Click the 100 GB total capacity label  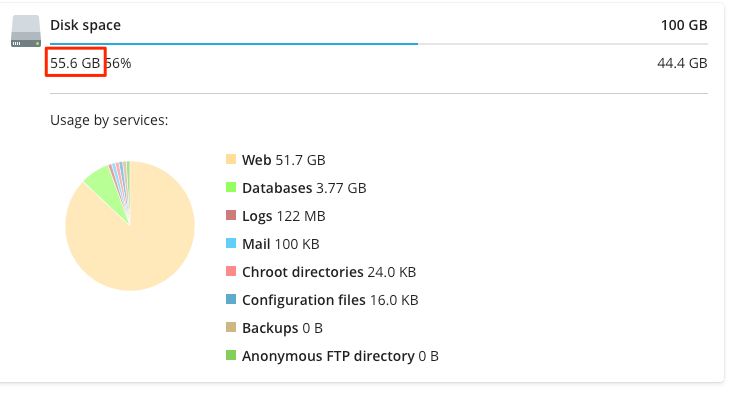pos(684,25)
